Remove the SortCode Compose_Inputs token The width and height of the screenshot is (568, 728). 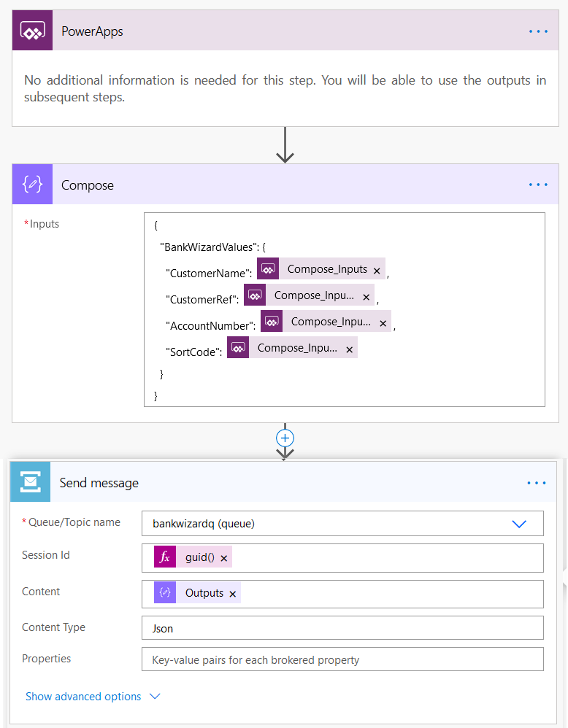click(x=349, y=348)
